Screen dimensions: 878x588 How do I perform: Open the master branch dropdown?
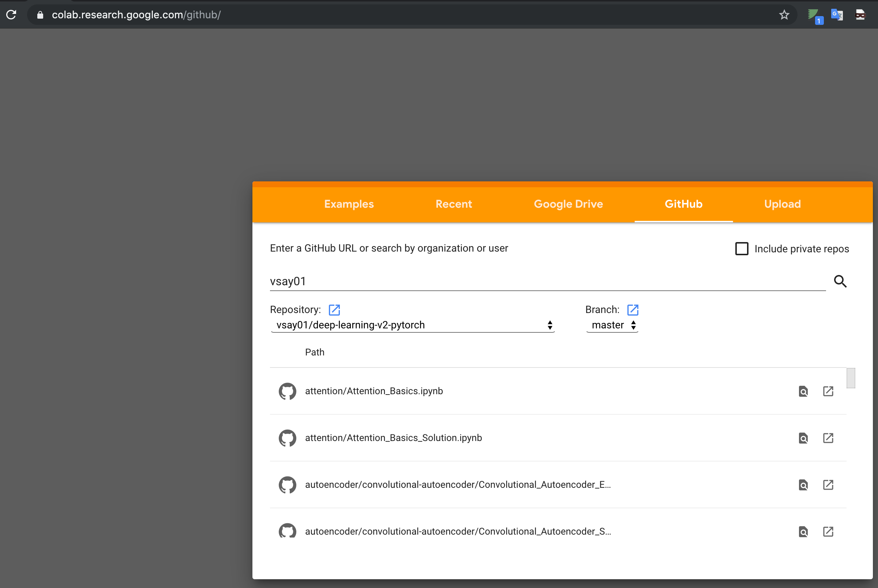pyautogui.click(x=612, y=325)
